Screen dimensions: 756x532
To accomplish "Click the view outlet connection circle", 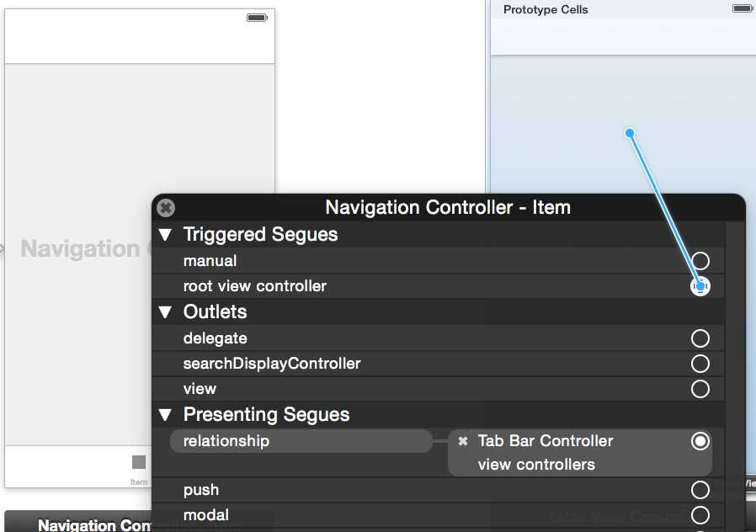I will [700, 389].
